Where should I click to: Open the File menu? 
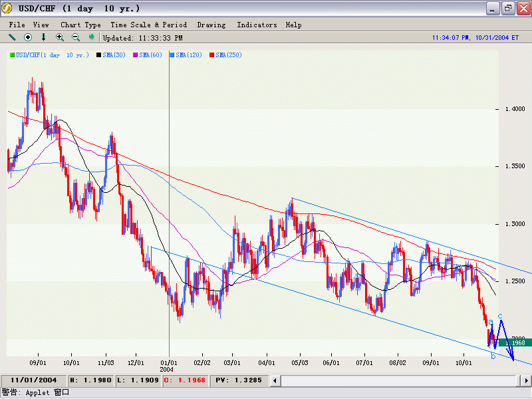17,25
